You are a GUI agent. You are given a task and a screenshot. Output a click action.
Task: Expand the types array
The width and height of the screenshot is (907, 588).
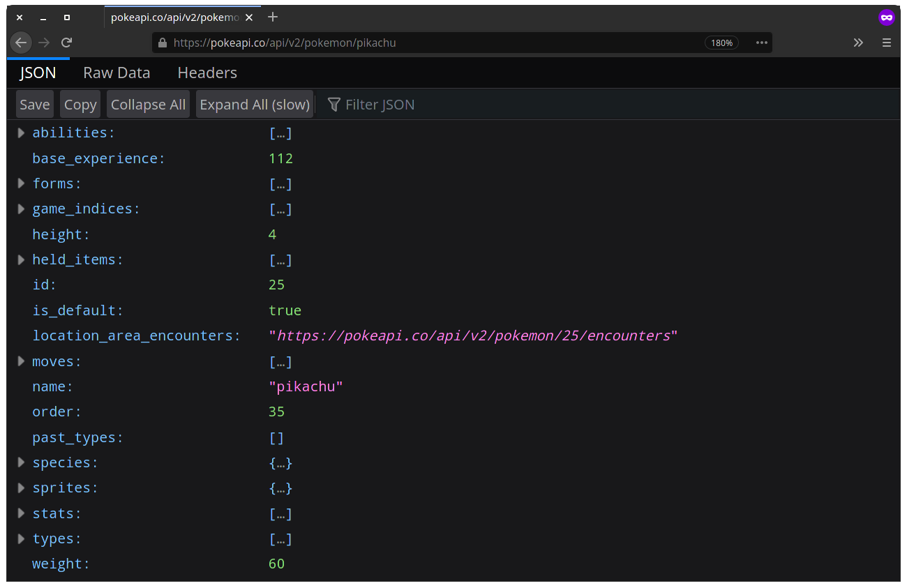pos(21,538)
